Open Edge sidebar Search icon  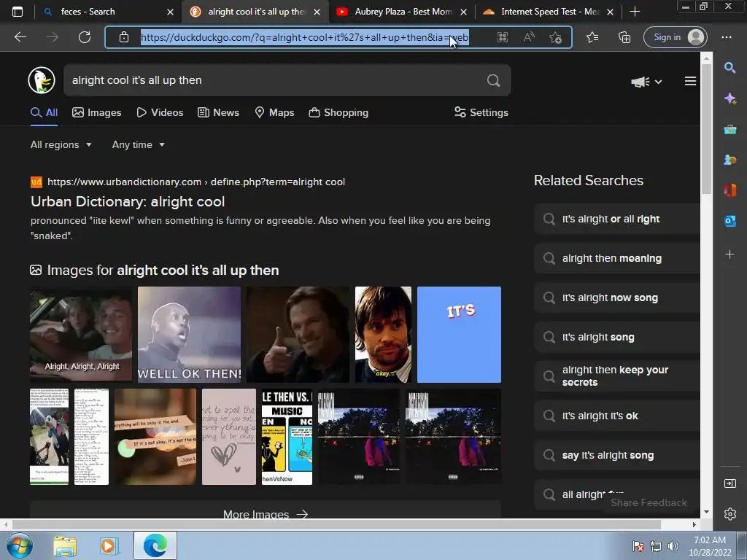(x=729, y=68)
